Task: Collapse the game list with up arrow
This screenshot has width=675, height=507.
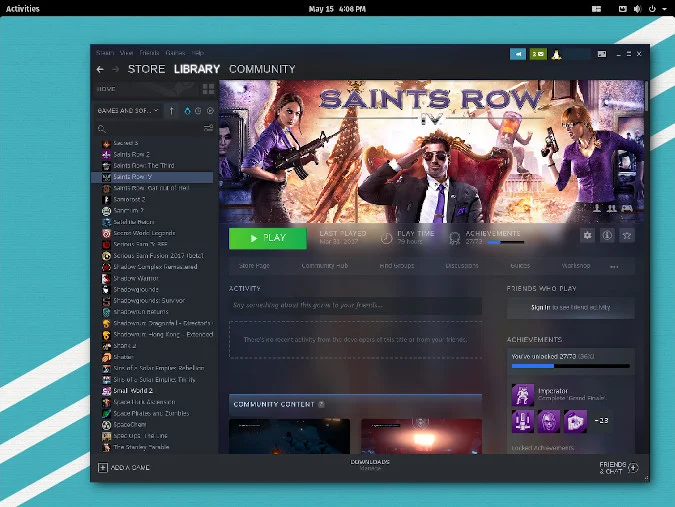Action: click(x=172, y=110)
